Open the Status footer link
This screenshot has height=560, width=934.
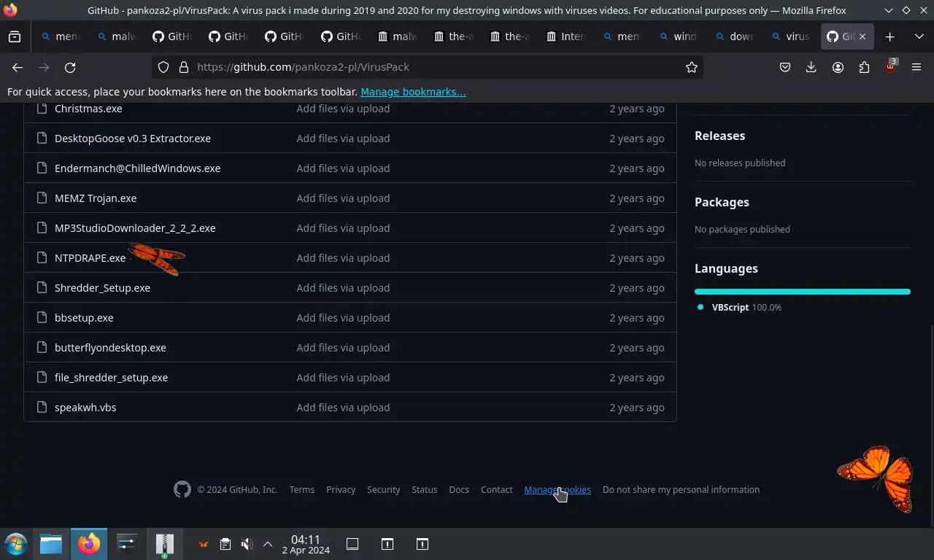[425, 490]
